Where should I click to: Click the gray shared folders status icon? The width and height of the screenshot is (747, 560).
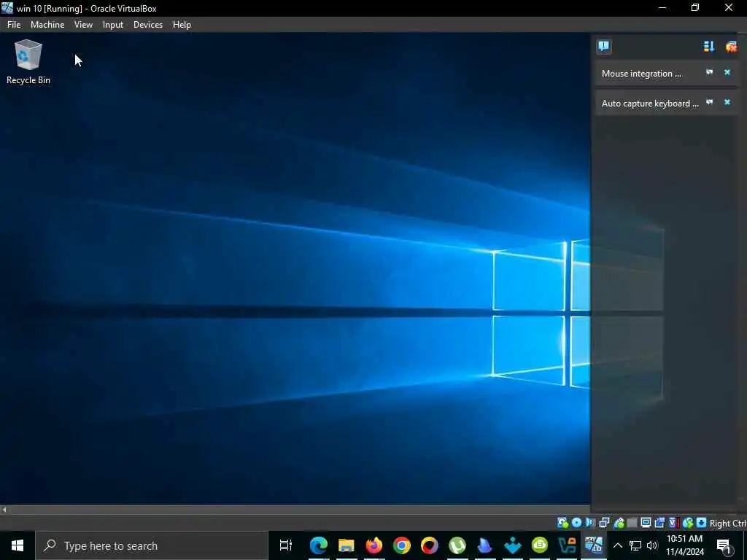(x=632, y=523)
